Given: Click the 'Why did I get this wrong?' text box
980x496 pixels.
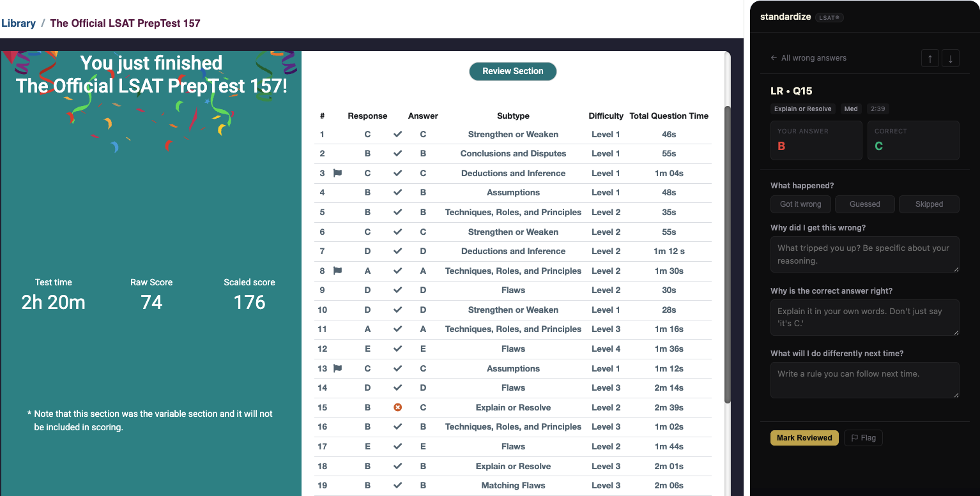Looking at the screenshot, I should [864, 254].
